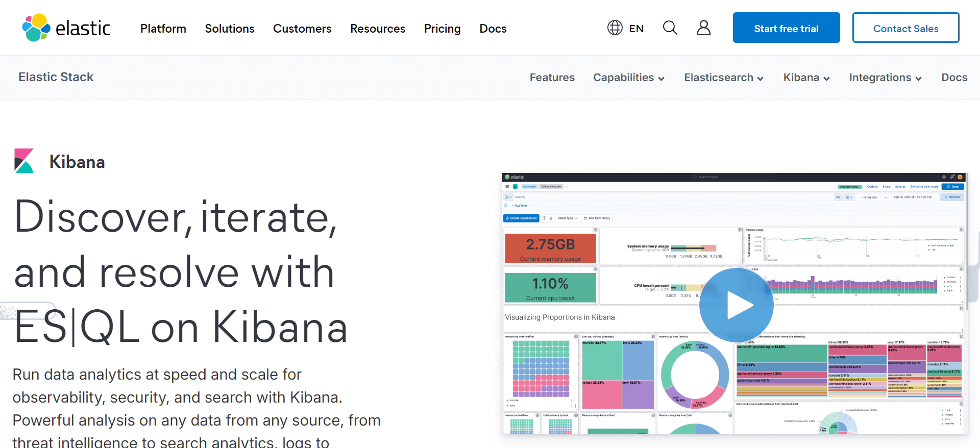Play the Kibana dashboard video
This screenshot has width=980, height=448.
(737, 305)
